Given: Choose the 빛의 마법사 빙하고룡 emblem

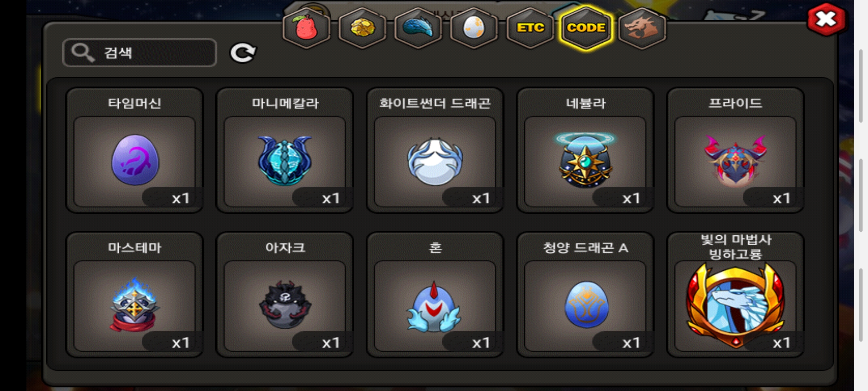Looking at the screenshot, I should point(736,295).
